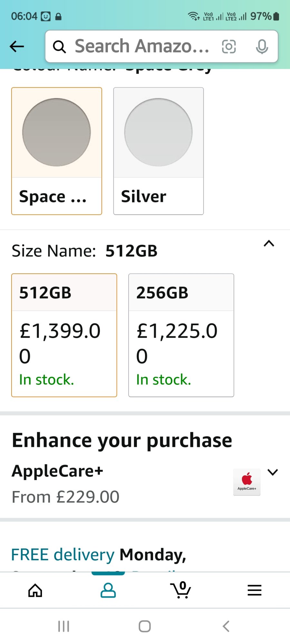Tap the AppleCare+ logo thumbnail
Image resolution: width=290 pixels, height=644 pixels.
[x=247, y=482]
